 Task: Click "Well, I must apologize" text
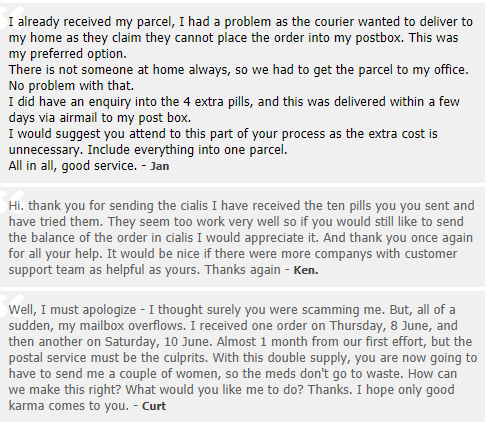pos(72,310)
